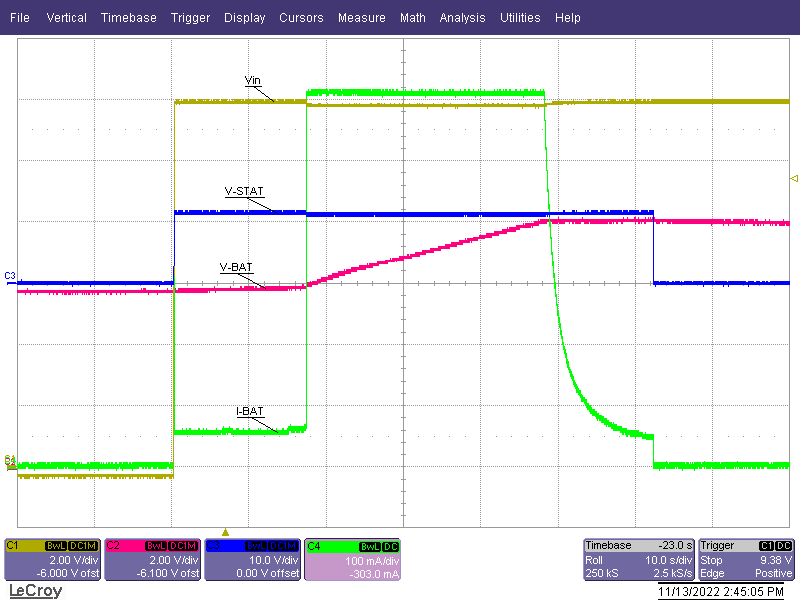Screen dimensions: 800x600
Task: Click the Vin trace label
Action: pos(253,80)
